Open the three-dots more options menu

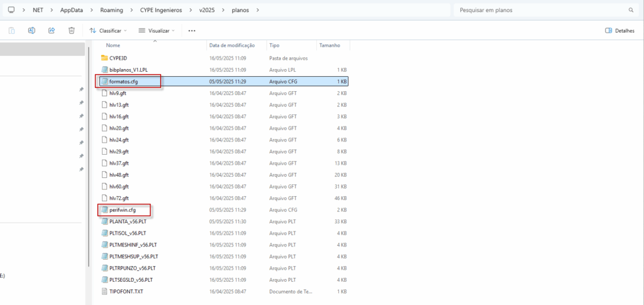192,30
